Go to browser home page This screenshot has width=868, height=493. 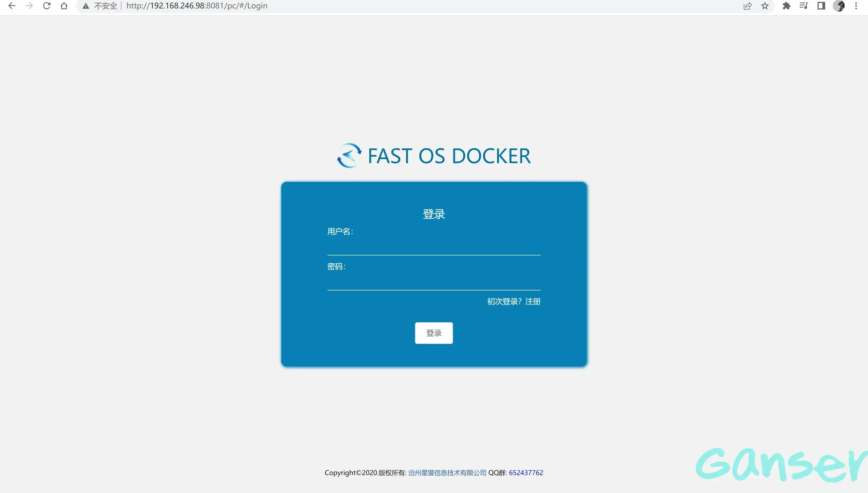[64, 6]
